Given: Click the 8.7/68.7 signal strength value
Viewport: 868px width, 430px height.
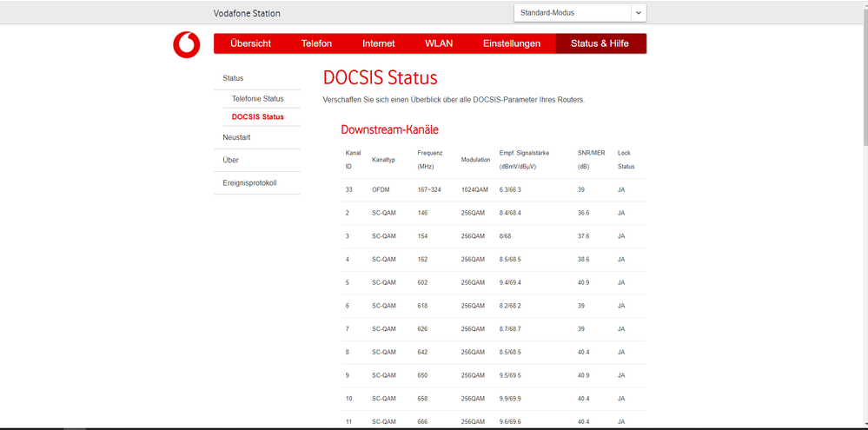Looking at the screenshot, I should pyautogui.click(x=510, y=329).
